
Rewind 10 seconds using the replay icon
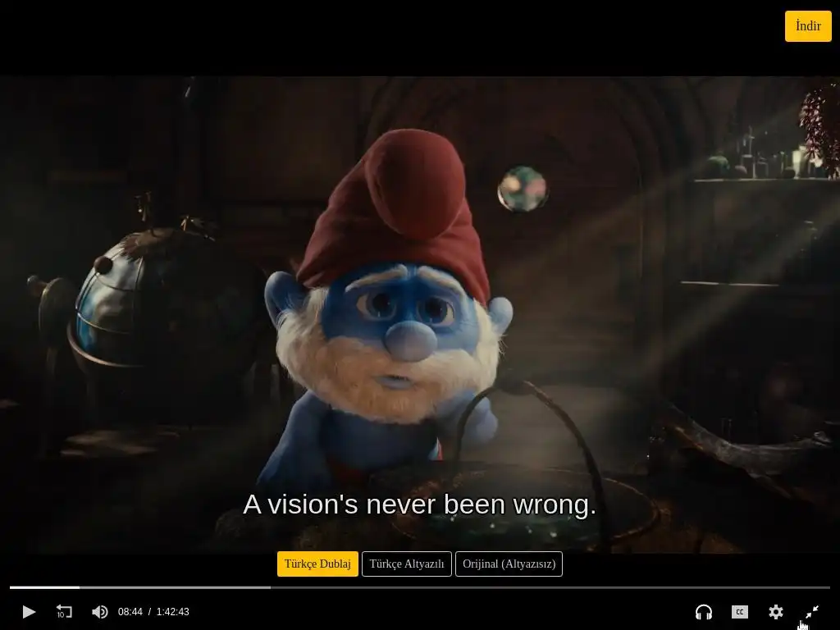pos(64,611)
